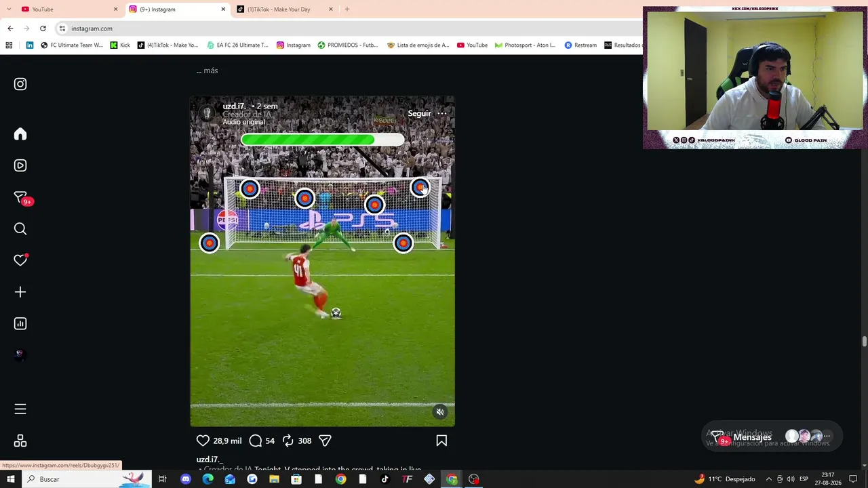Open Instagram notifications heart icon
The image size is (868, 488).
tap(20, 260)
